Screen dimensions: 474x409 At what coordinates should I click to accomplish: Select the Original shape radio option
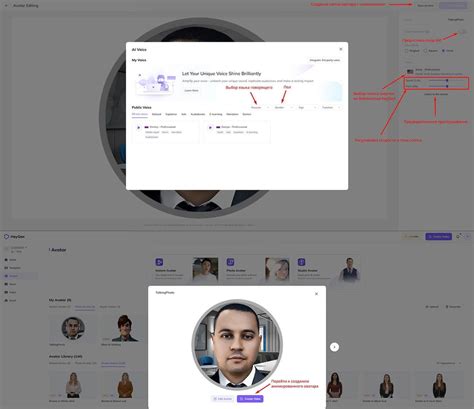[x=406, y=51]
